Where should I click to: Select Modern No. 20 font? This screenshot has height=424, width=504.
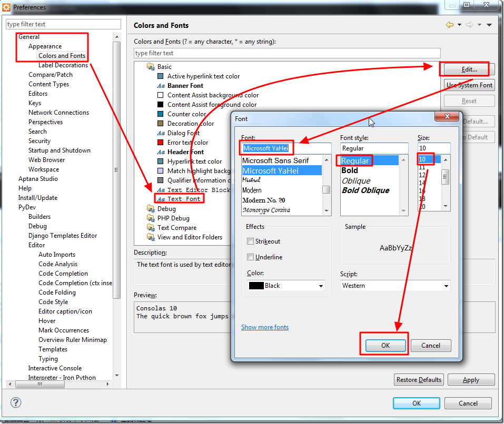263,200
